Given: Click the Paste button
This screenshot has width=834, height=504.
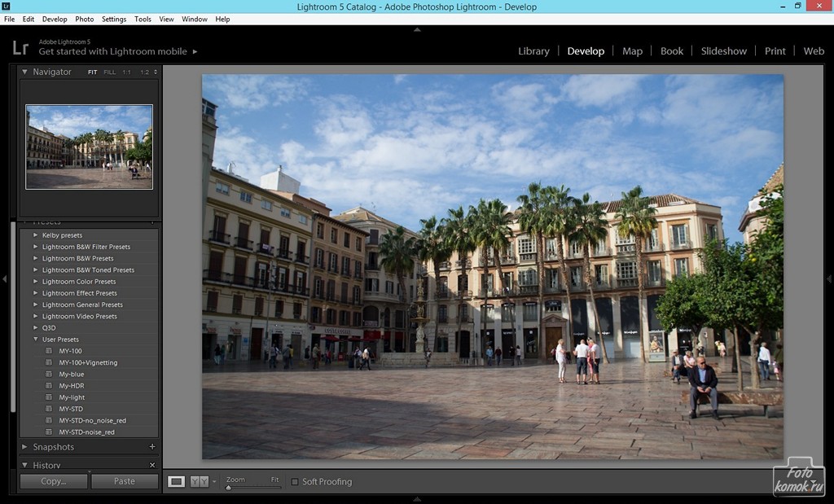Looking at the screenshot, I should point(125,481).
